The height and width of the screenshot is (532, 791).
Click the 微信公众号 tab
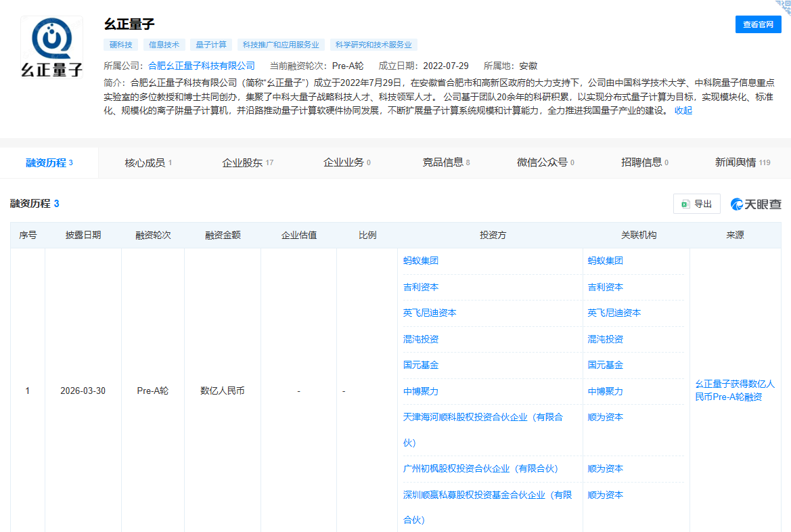coord(545,162)
